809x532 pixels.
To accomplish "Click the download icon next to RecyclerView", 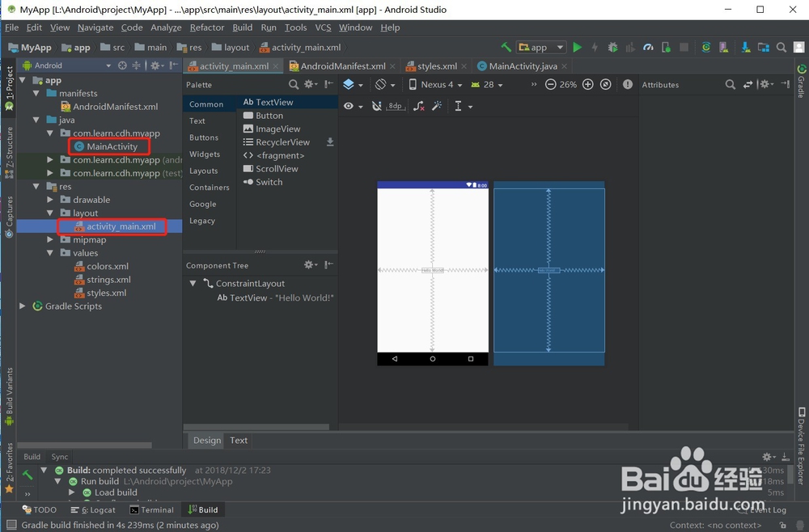I will pyautogui.click(x=330, y=142).
